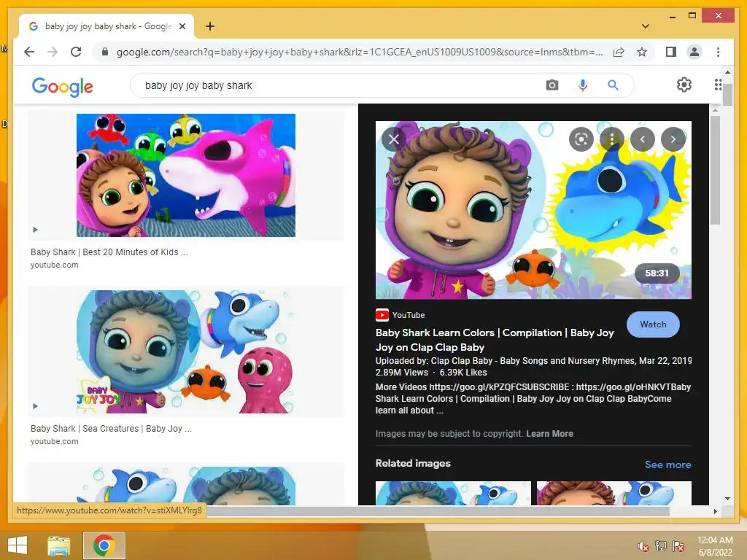The image size is (747, 560).
Task: Bookmark this page with the star icon
Action: pos(642,52)
